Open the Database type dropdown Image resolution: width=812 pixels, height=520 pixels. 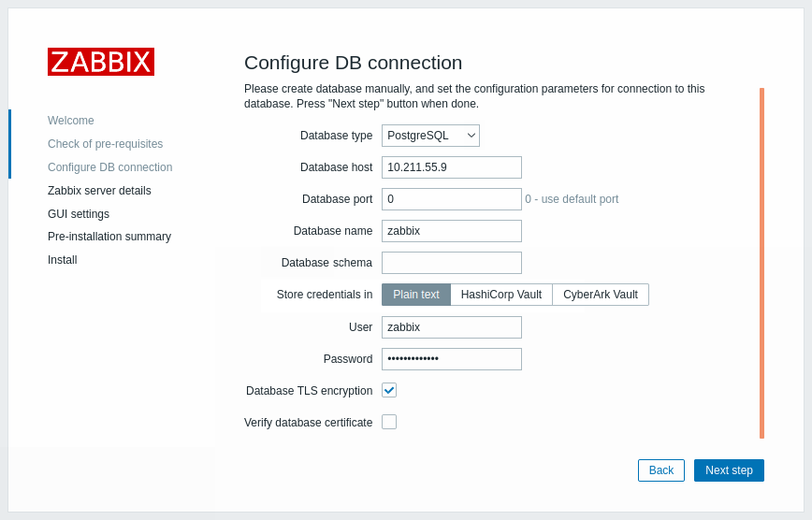tap(430, 136)
